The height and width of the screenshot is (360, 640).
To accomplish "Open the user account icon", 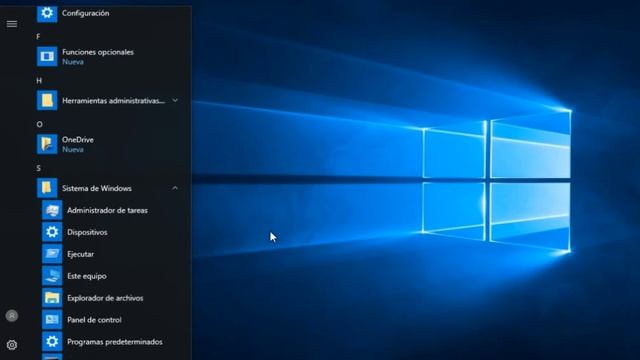I will (12, 316).
